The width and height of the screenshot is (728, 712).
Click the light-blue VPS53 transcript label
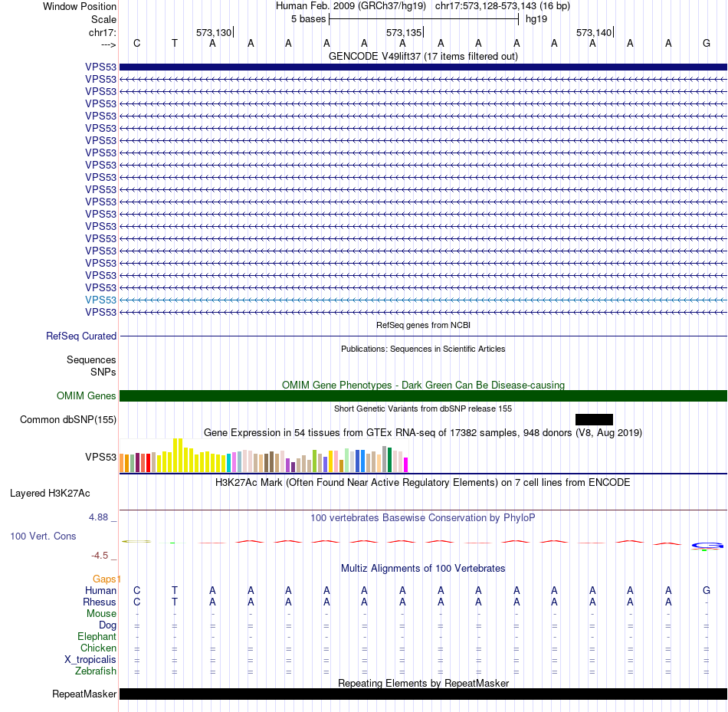click(100, 300)
